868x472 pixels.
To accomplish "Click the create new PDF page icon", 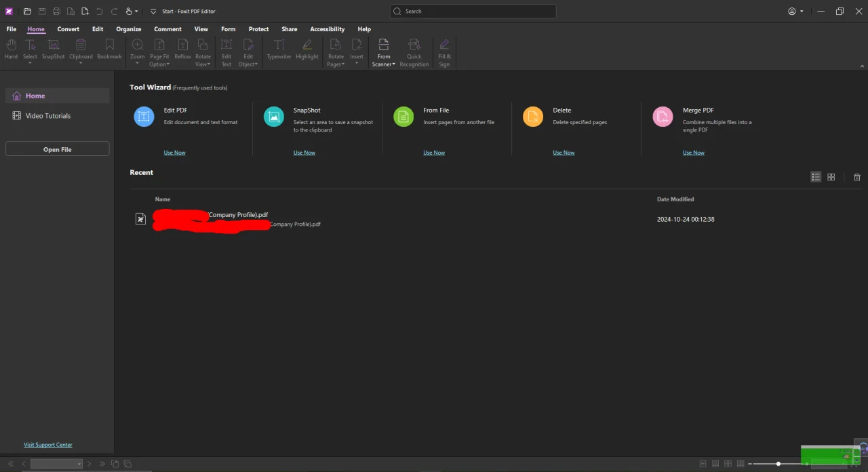I will pyautogui.click(x=85, y=12).
